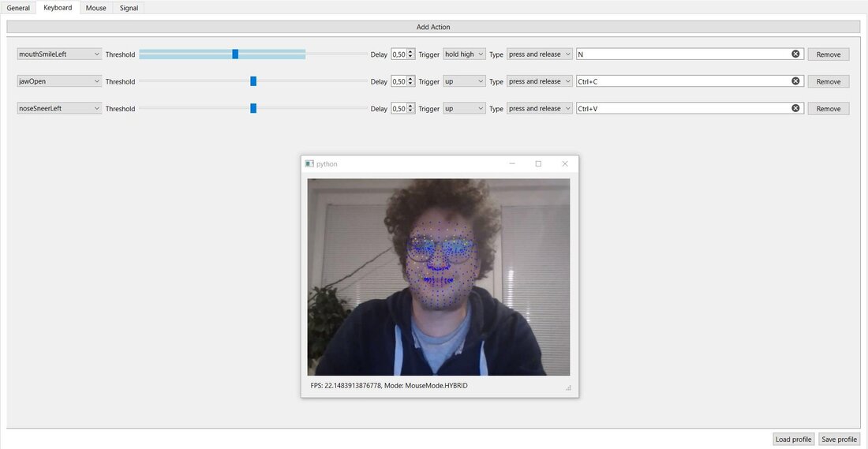Click the Save profile button
The width and height of the screenshot is (868, 449).
pos(838,440)
